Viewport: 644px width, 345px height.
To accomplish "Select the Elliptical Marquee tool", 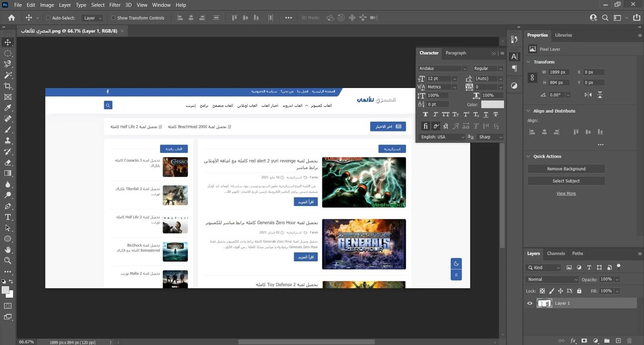I will 8,53.
